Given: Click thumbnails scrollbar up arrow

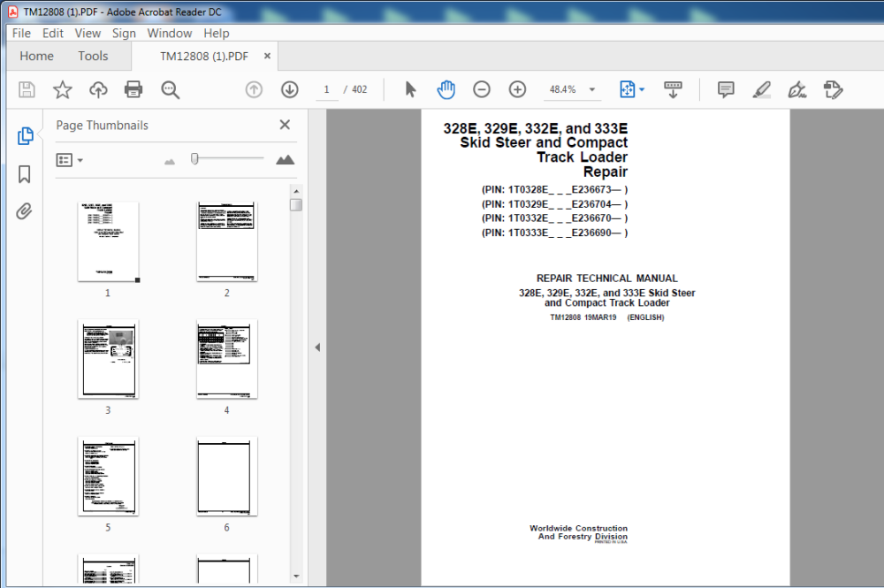Looking at the screenshot, I should (x=296, y=191).
